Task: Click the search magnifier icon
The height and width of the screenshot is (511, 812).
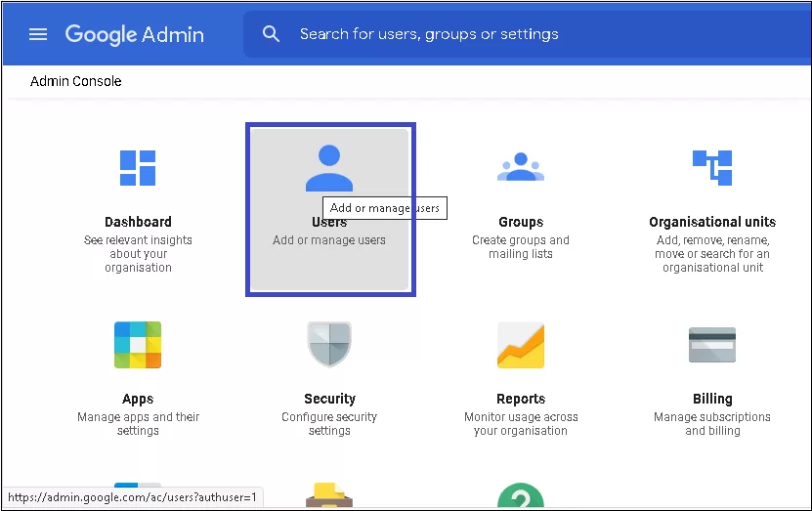Action: (271, 34)
